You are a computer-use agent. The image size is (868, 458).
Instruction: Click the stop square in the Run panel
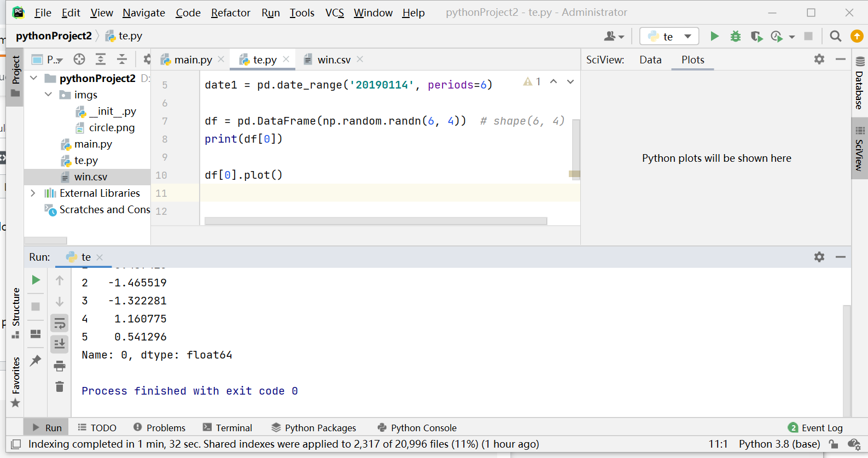[36, 307]
